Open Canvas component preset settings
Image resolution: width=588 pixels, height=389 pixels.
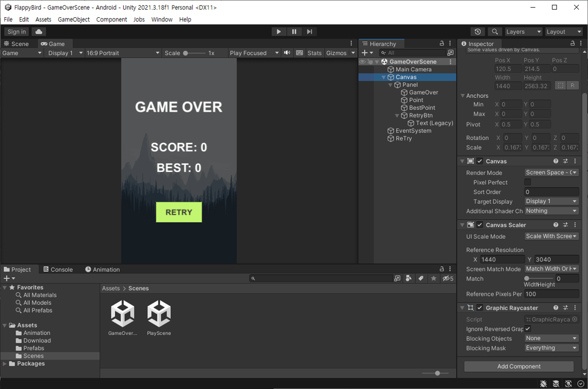point(565,161)
